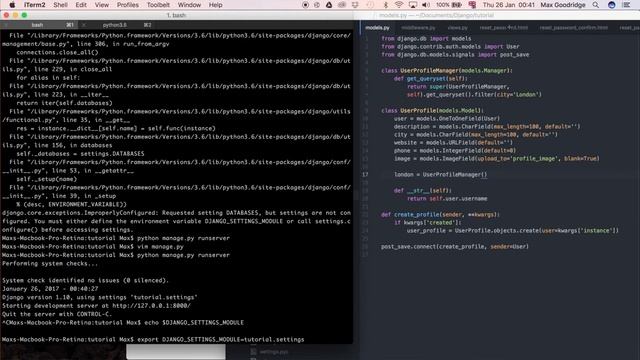Close the python3.6 terminal tab
This screenshot has height=360, width=640.
click(x=84, y=25)
